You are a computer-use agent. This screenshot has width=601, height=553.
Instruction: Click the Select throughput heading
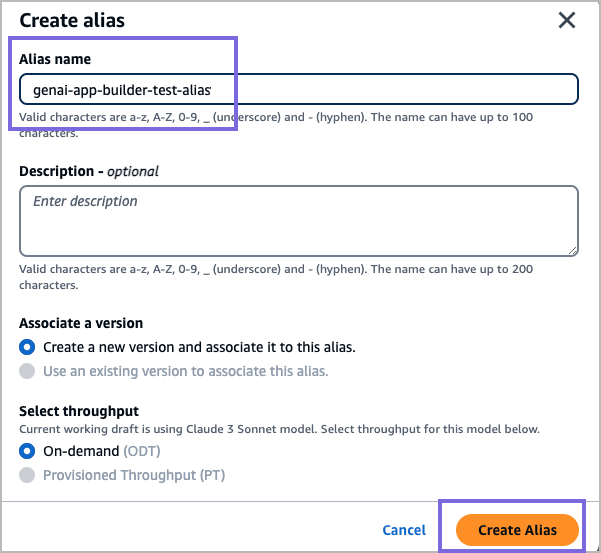click(79, 411)
